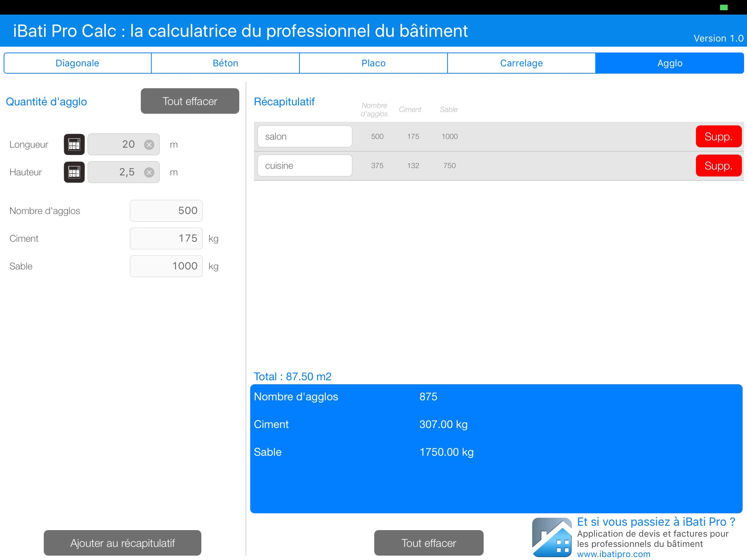Click the total agglos value 875
The height and width of the screenshot is (560, 747).
[428, 397]
